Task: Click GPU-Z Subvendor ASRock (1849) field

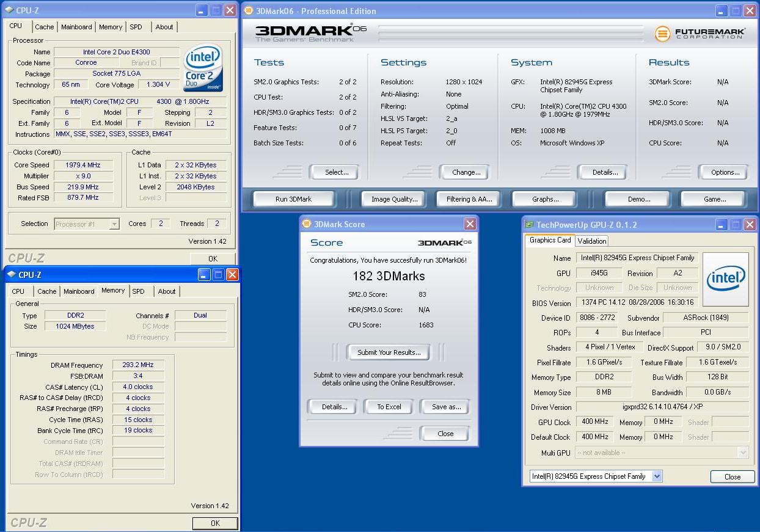Action: pos(706,318)
